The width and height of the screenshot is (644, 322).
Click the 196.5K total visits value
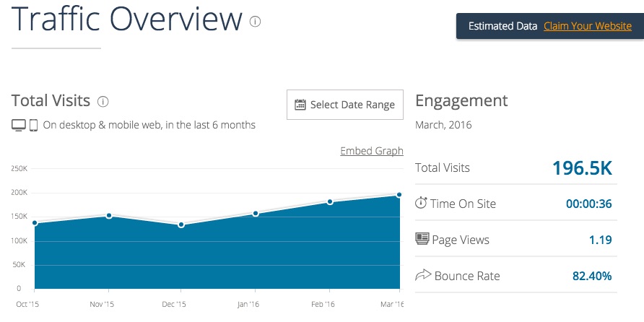click(x=582, y=168)
